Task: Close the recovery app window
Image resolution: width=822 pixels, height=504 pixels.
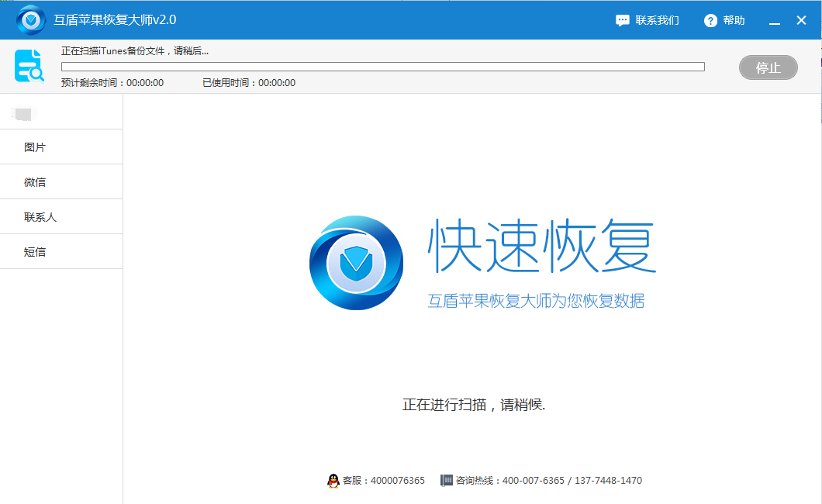Action: point(801,20)
